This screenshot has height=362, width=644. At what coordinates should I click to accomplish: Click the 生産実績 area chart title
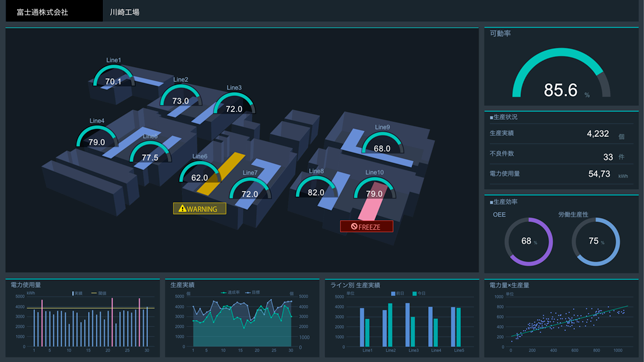pyautogui.click(x=182, y=285)
